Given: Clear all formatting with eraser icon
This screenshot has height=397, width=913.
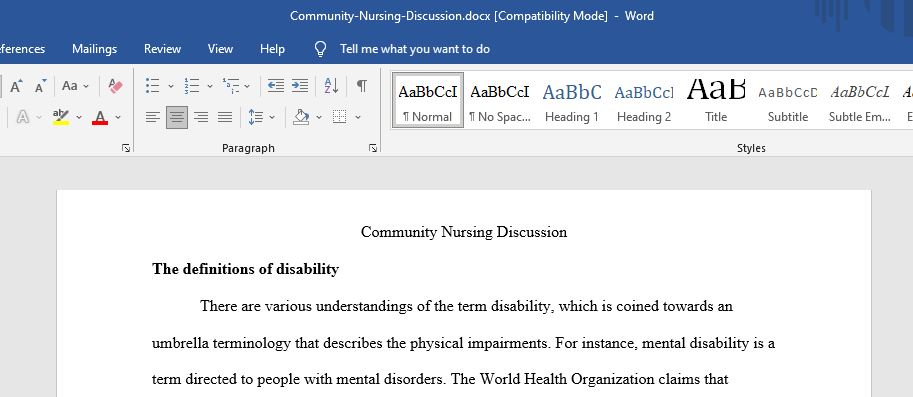Looking at the screenshot, I should pos(115,86).
